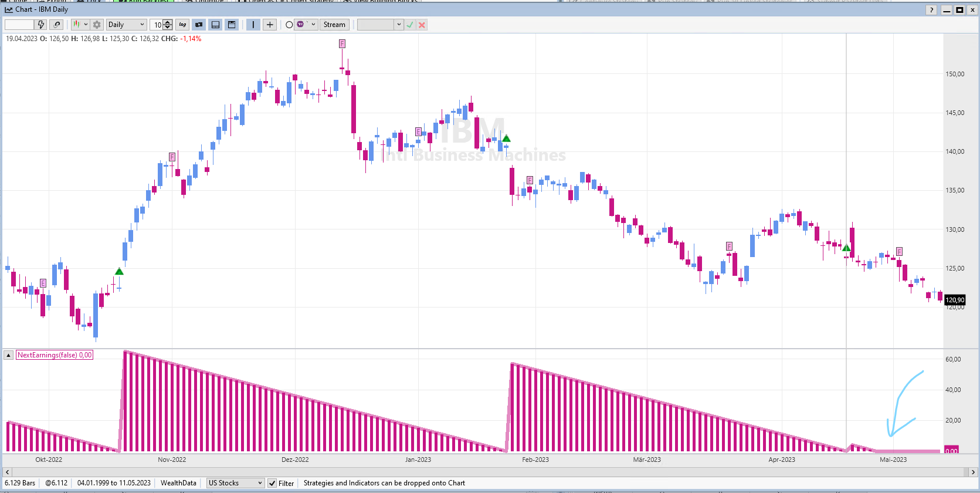The width and height of the screenshot is (980, 493).
Task: Click the red X cancel icon
Action: click(x=422, y=25)
